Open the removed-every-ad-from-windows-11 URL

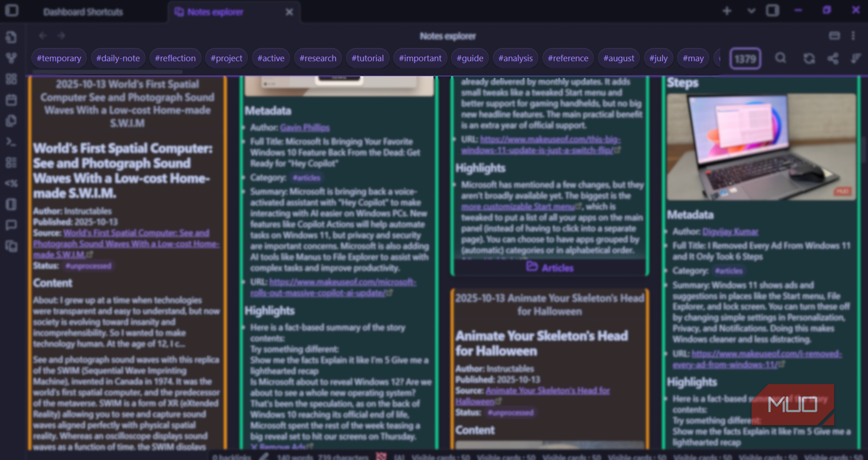(x=757, y=359)
